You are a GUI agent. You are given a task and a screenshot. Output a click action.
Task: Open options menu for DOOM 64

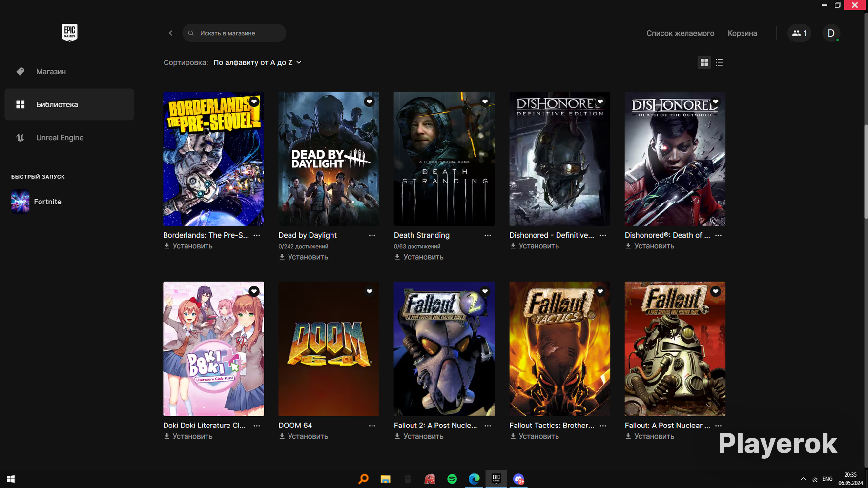[x=372, y=426]
